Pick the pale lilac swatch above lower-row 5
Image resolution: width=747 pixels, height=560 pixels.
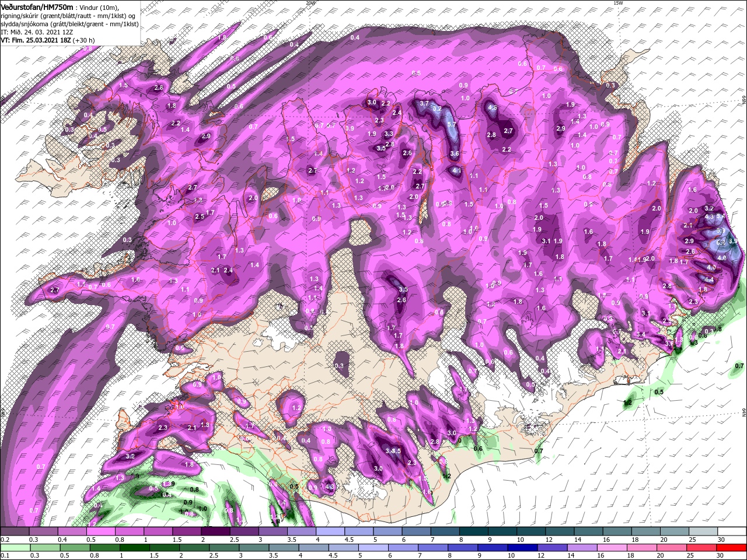click(374, 547)
